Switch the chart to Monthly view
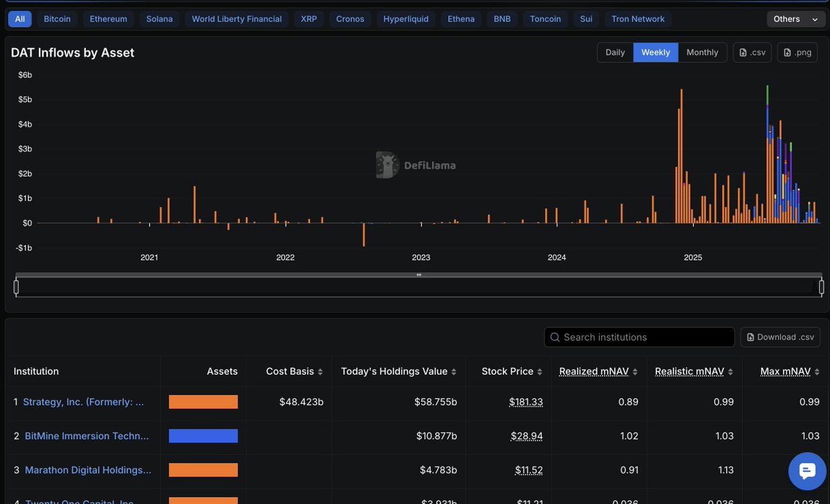This screenshot has width=830, height=504. tap(702, 52)
